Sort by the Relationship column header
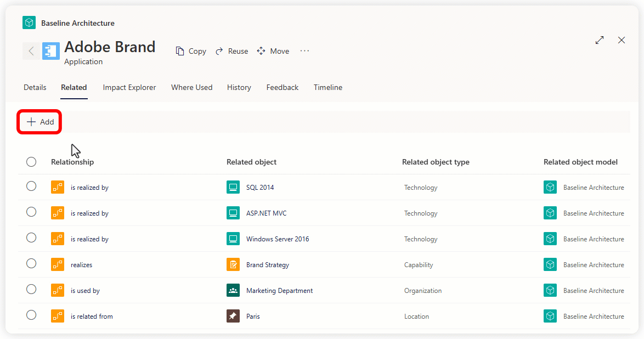Screen dimensions: 644x339 coord(72,162)
